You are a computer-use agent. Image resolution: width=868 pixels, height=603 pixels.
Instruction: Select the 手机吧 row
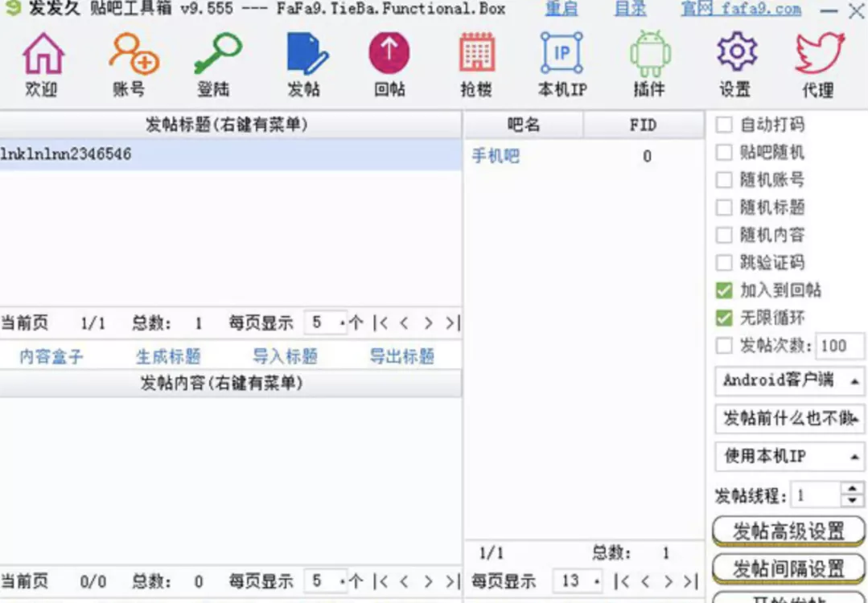tap(584, 157)
